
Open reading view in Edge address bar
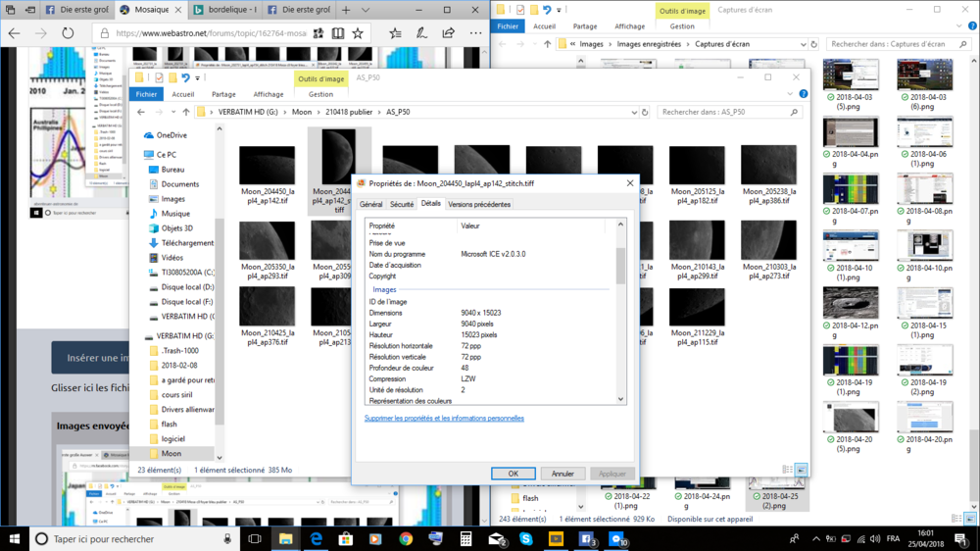[337, 33]
